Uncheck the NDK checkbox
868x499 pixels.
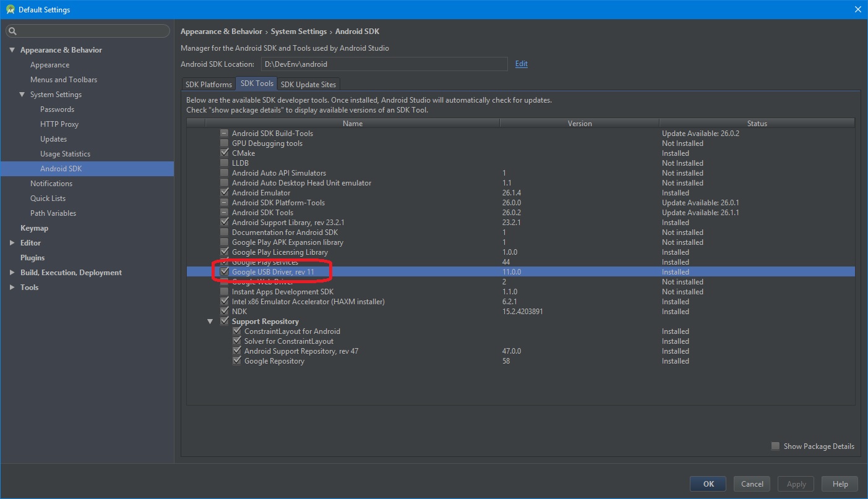[225, 312]
